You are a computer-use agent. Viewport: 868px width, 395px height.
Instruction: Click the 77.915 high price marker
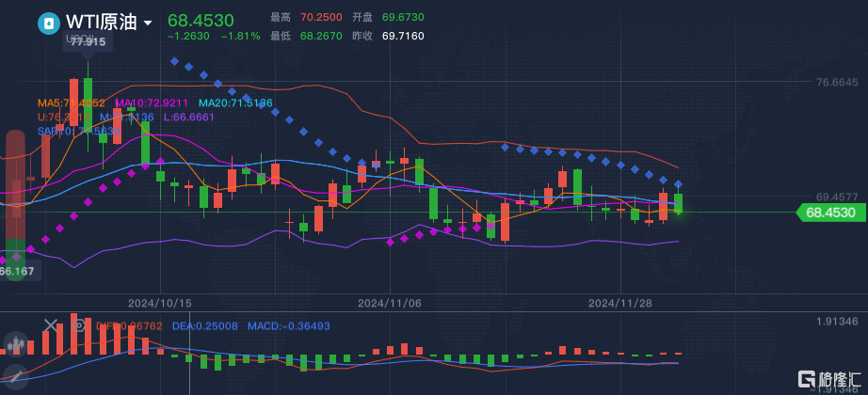click(88, 41)
